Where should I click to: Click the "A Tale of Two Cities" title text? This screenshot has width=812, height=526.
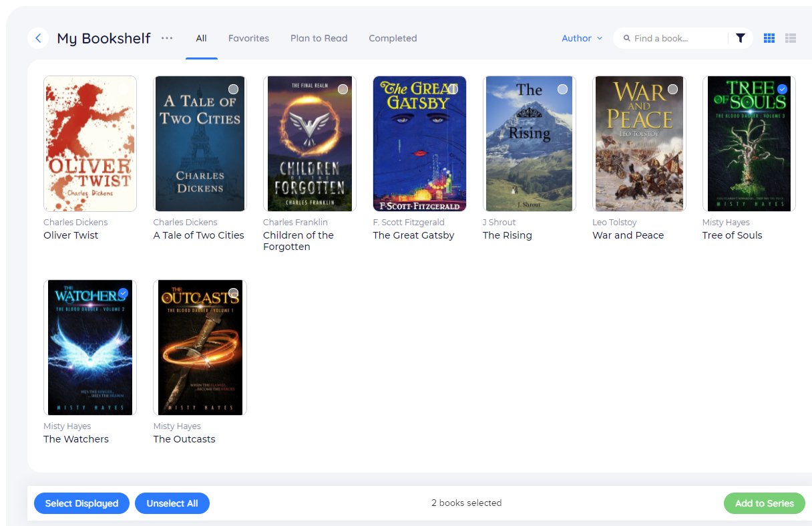pyautogui.click(x=198, y=235)
